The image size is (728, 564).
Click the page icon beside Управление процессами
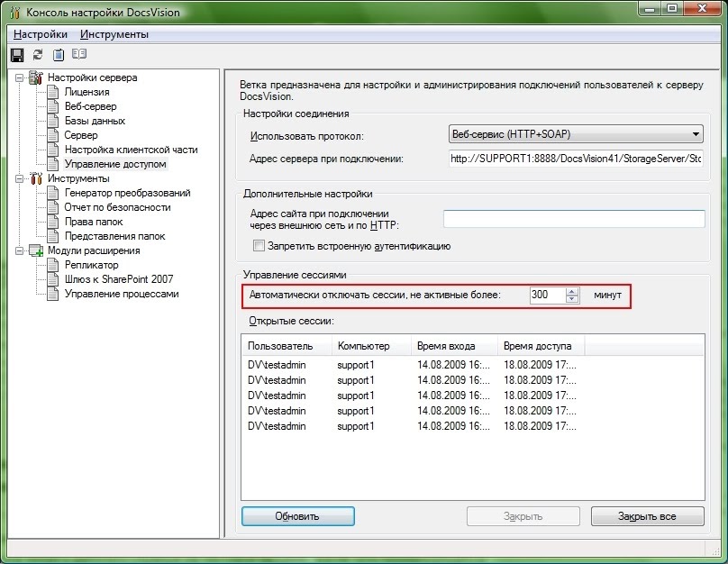53,294
